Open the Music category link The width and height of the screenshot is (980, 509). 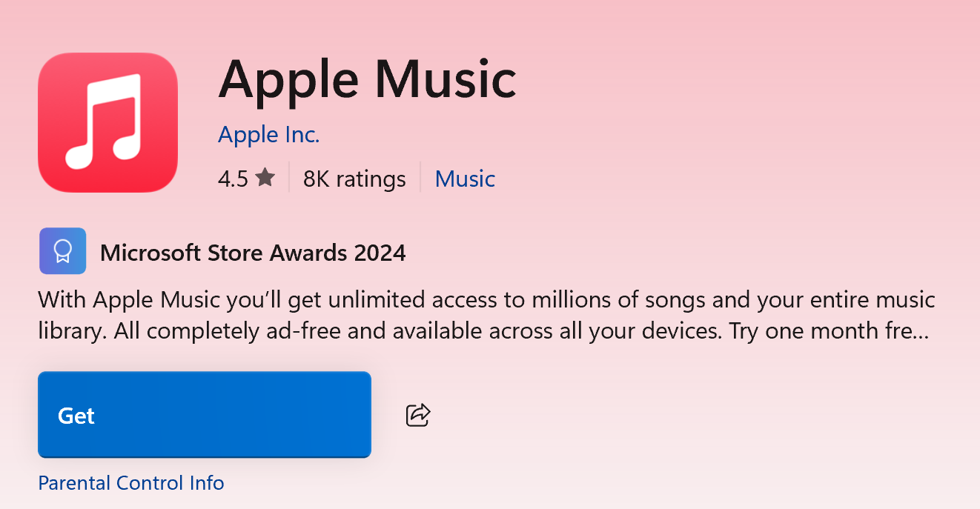465,179
